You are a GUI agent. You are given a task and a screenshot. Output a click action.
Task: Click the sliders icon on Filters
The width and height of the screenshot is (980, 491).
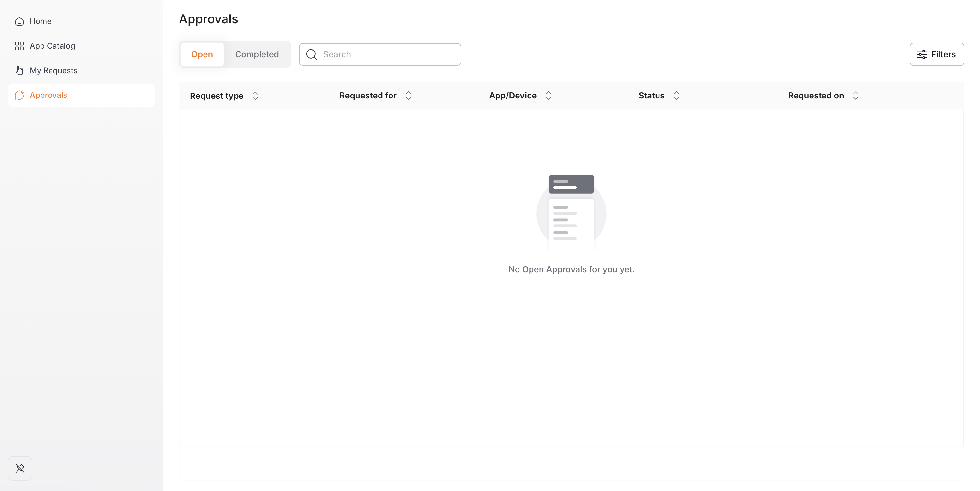(922, 54)
